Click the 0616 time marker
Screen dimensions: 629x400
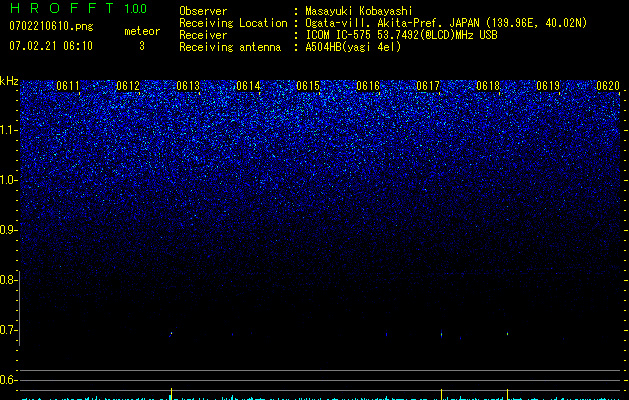[368, 86]
